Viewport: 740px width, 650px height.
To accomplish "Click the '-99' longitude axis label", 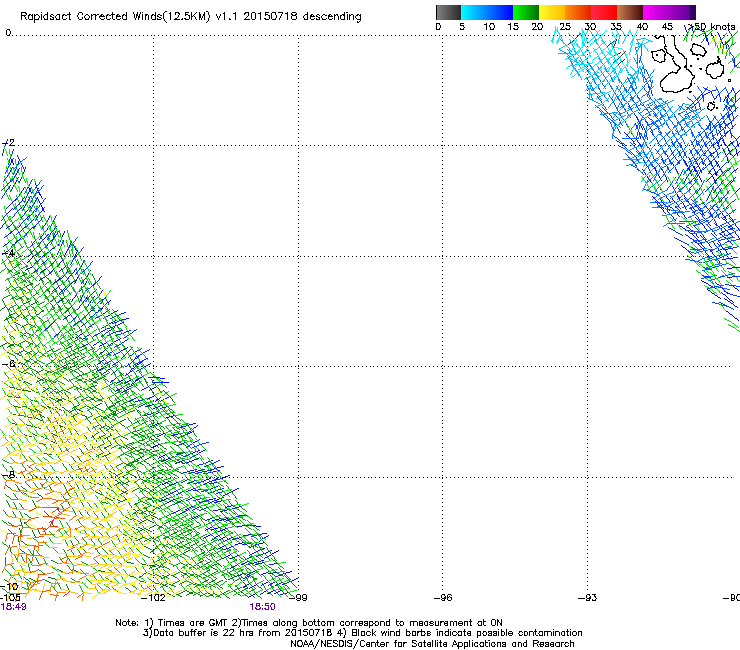I will (x=298, y=598).
